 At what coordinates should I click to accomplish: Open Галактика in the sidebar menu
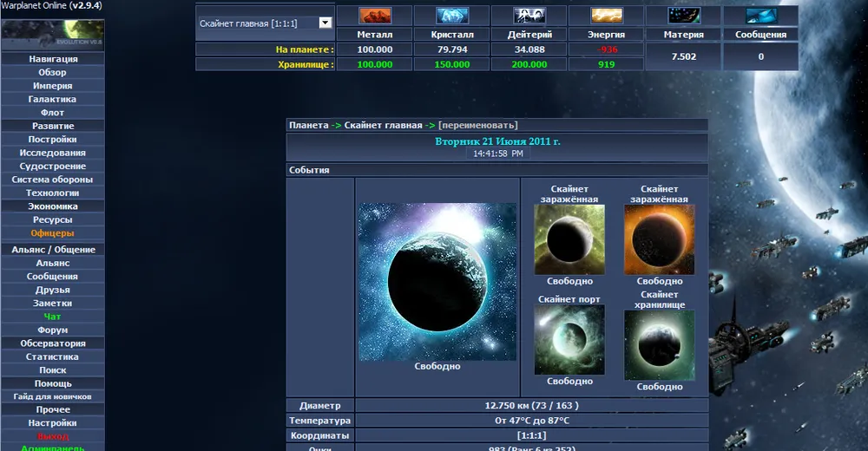pos(52,100)
